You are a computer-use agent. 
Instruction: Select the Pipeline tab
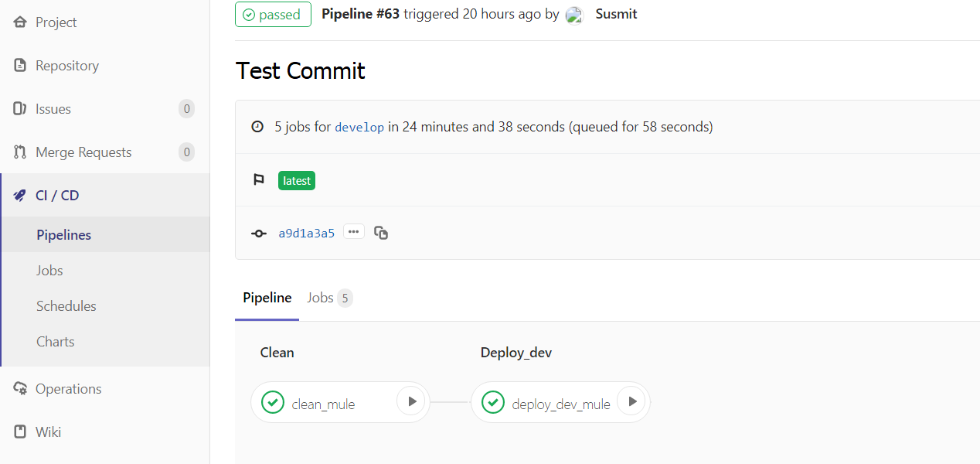point(267,298)
